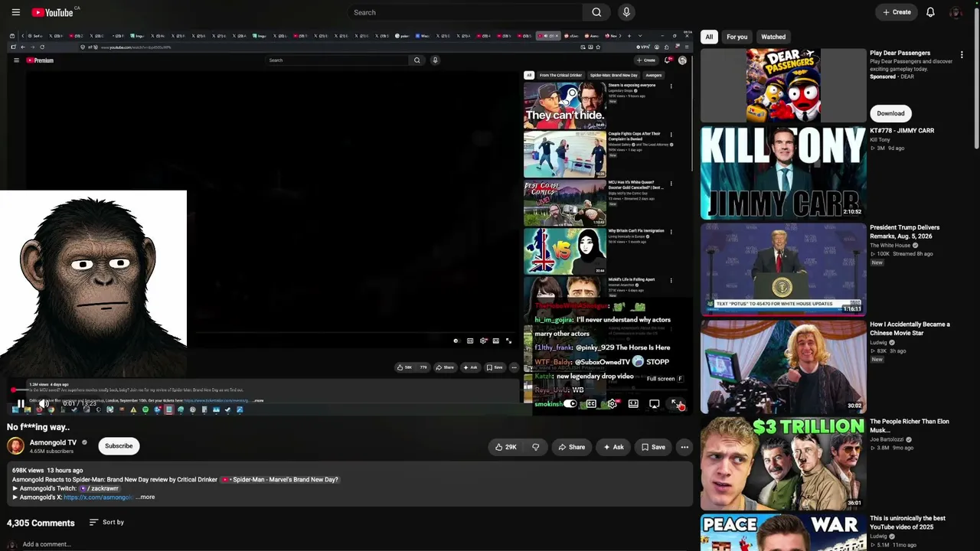Play the $3 Trillion video thumbnail
Viewport: 980px width, 551px height.
tap(783, 463)
